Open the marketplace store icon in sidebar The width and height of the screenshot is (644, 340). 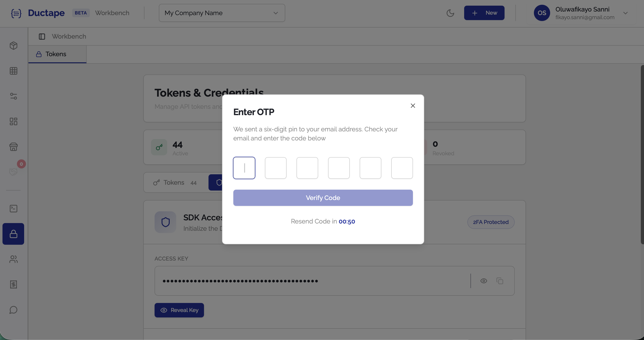tap(13, 147)
